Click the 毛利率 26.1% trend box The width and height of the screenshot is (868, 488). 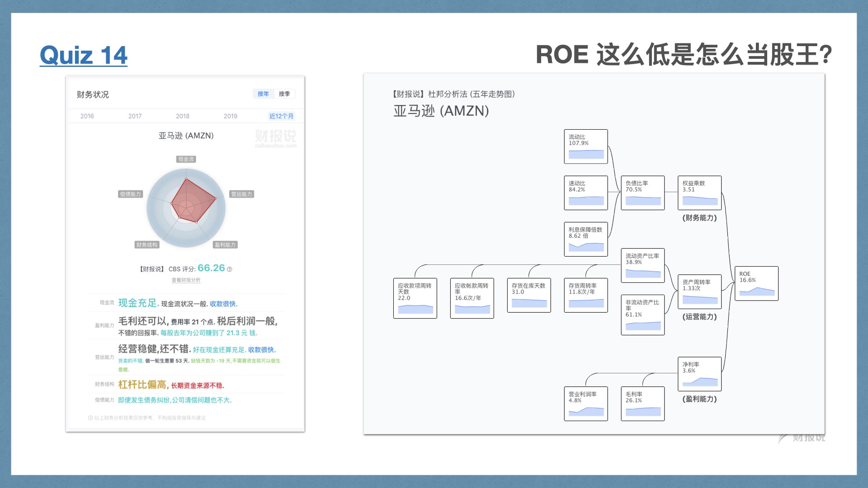pos(642,404)
